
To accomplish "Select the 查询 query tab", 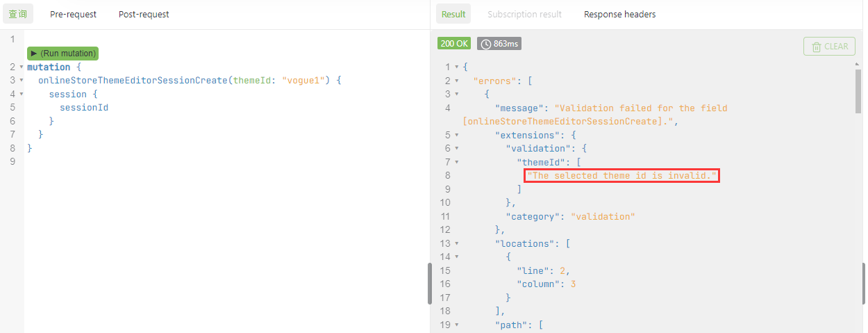I will tap(17, 14).
